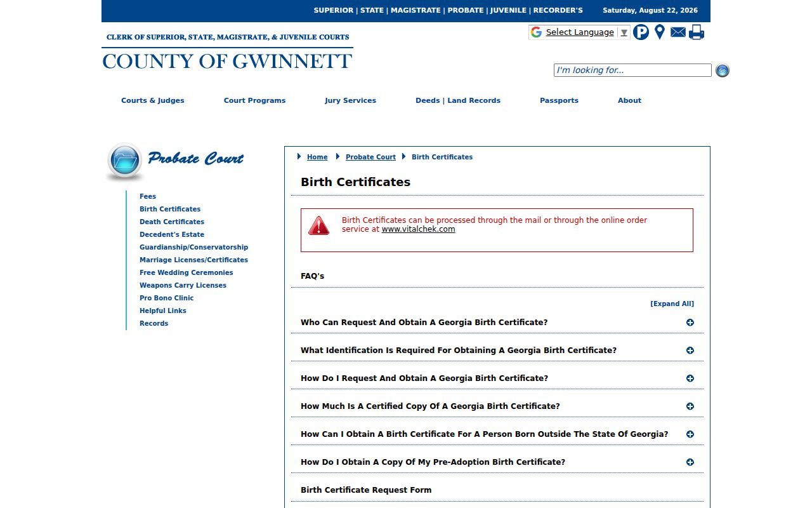Open Death Certificates sidebar link
The width and height of the screenshot is (812, 508).
click(172, 222)
